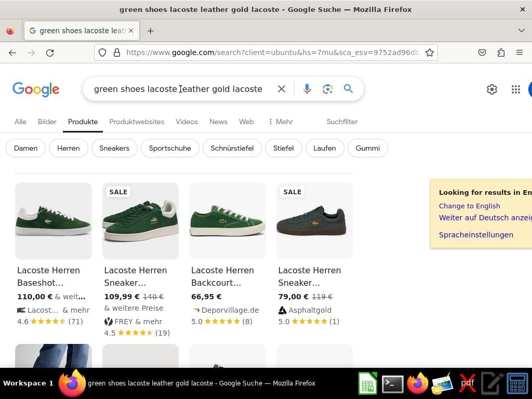Screen dimensions: 532x399
Task: Expand the list all tabs chevron
Action: click(x=522, y=31)
